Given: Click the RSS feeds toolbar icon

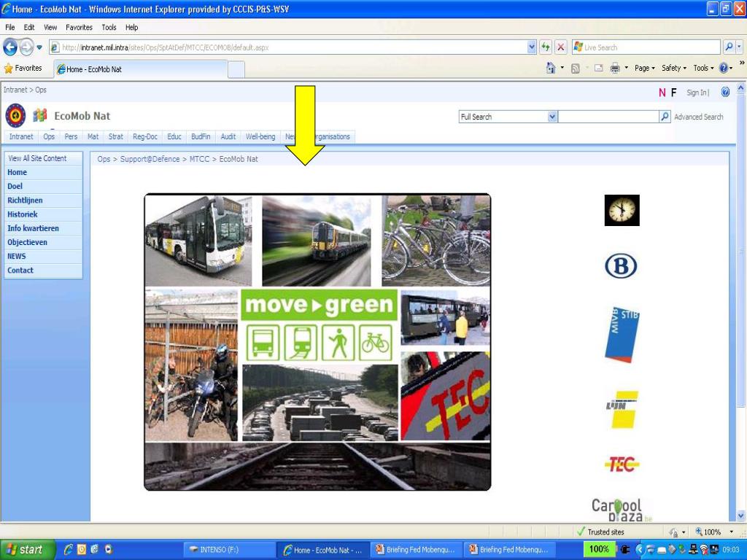Looking at the screenshot, I should click(x=575, y=69).
